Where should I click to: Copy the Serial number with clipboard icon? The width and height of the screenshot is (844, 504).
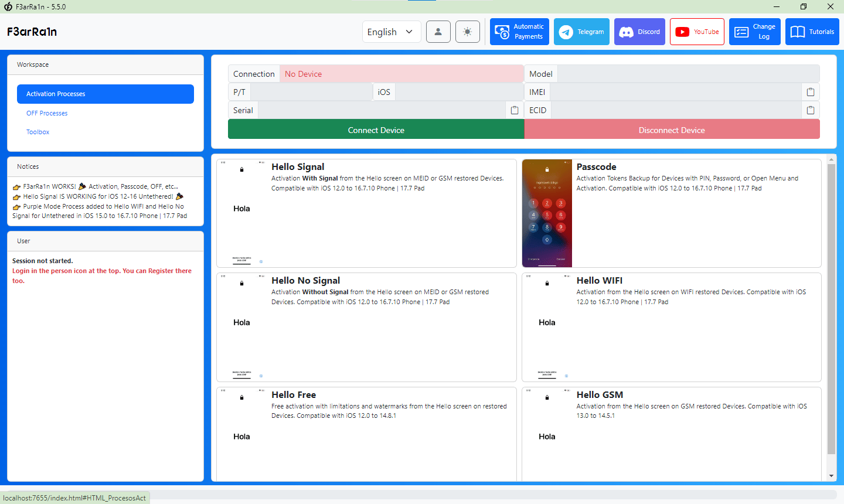pyautogui.click(x=515, y=110)
